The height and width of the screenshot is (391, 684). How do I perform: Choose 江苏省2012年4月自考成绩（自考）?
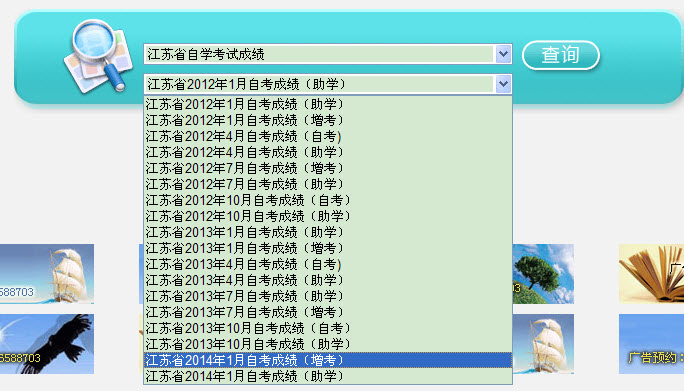click(328, 136)
